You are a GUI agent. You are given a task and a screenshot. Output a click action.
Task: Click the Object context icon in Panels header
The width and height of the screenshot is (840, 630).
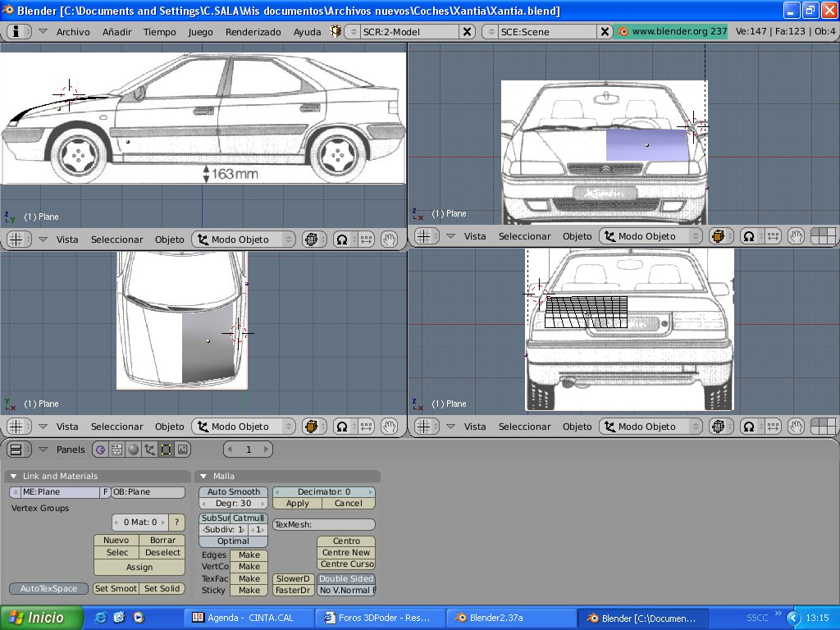[x=149, y=450]
